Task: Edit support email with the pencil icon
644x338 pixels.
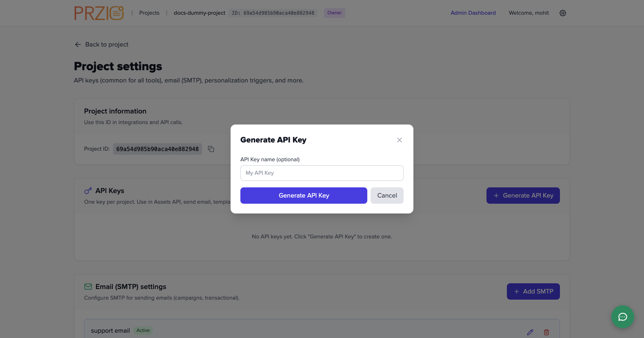Action: pos(530,332)
